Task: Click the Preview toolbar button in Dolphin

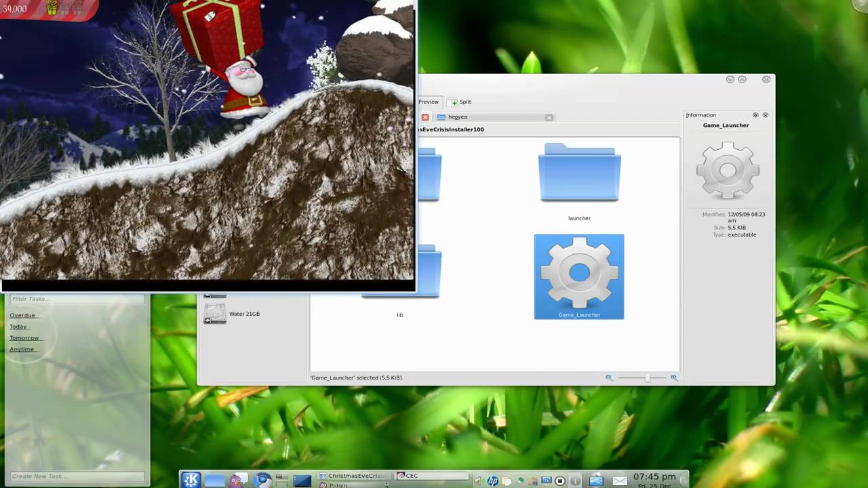Action: (429, 102)
